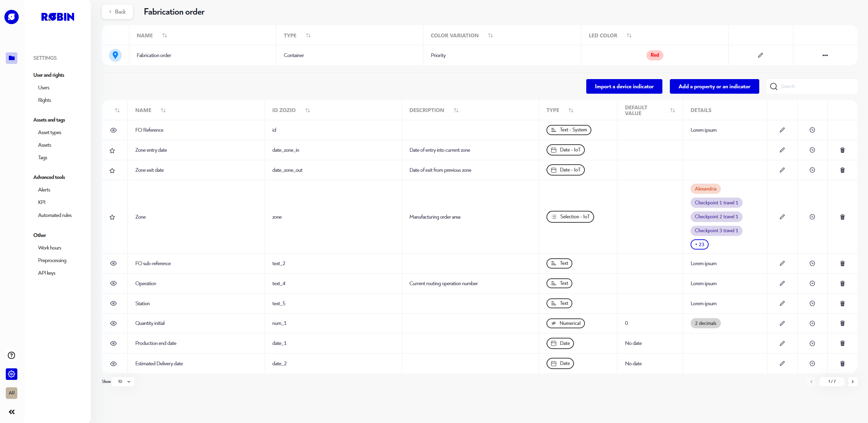Image resolution: width=868 pixels, height=423 pixels.
Task: Open Rights settings page
Action: pos(45,100)
